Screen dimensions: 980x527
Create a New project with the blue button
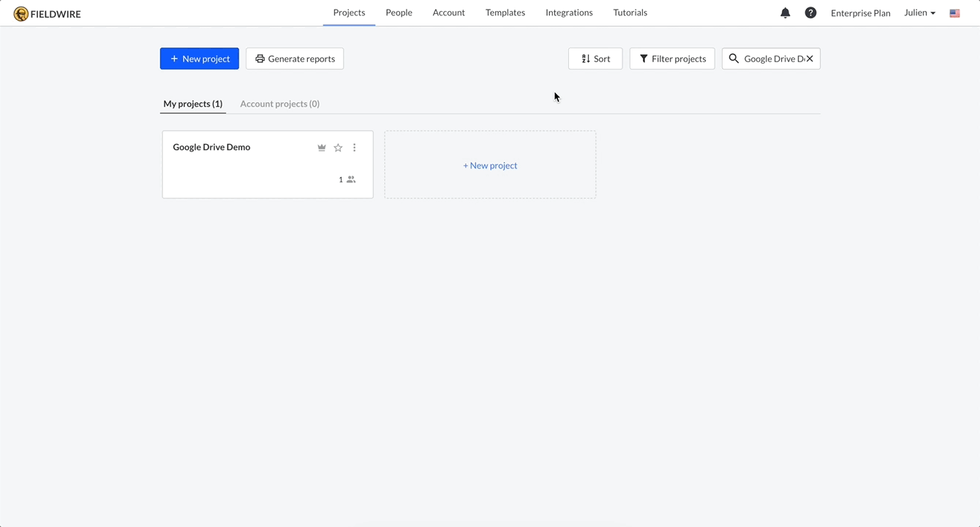coord(199,59)
